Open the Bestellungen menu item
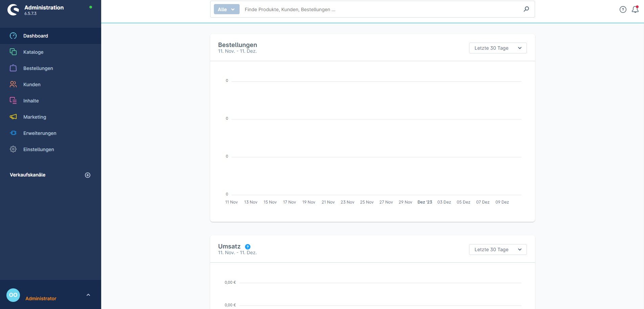 coord(38,68)
